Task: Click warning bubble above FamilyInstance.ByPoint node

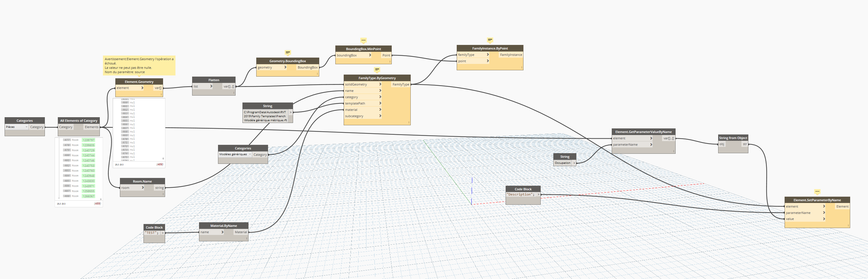Action: pyautogui.click(x=490, y=40)
